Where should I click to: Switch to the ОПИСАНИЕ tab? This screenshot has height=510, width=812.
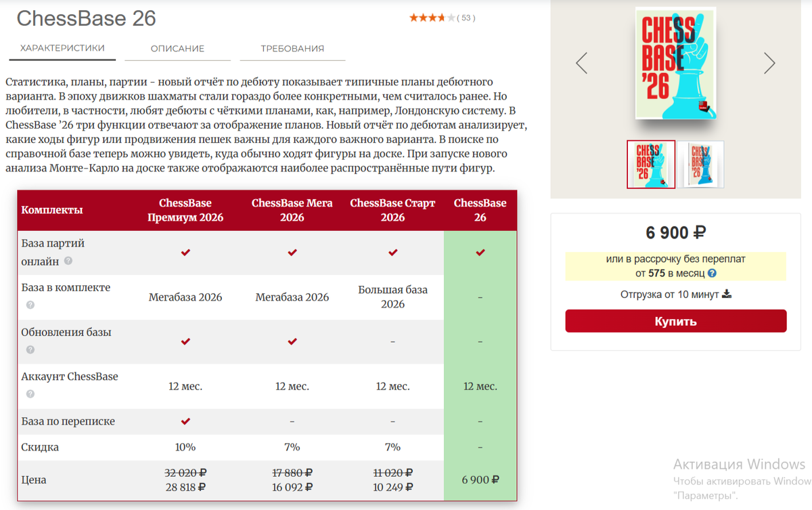[177, 49]
